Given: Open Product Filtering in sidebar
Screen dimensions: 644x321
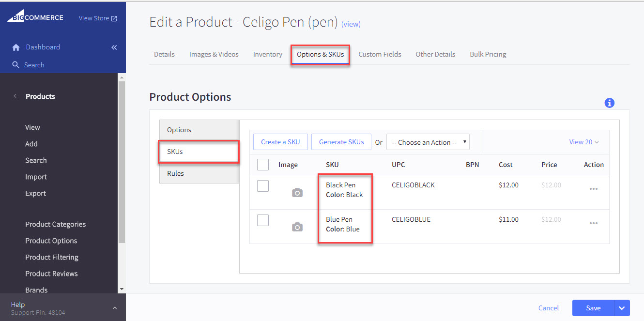Looking at the screenshot, I should click(x=52, y=257).
